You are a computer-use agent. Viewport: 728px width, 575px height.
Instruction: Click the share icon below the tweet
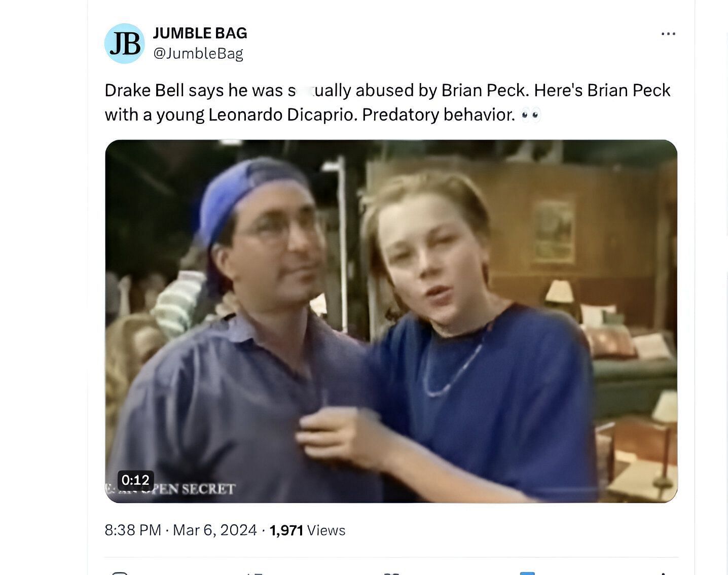tap(663, 573)
